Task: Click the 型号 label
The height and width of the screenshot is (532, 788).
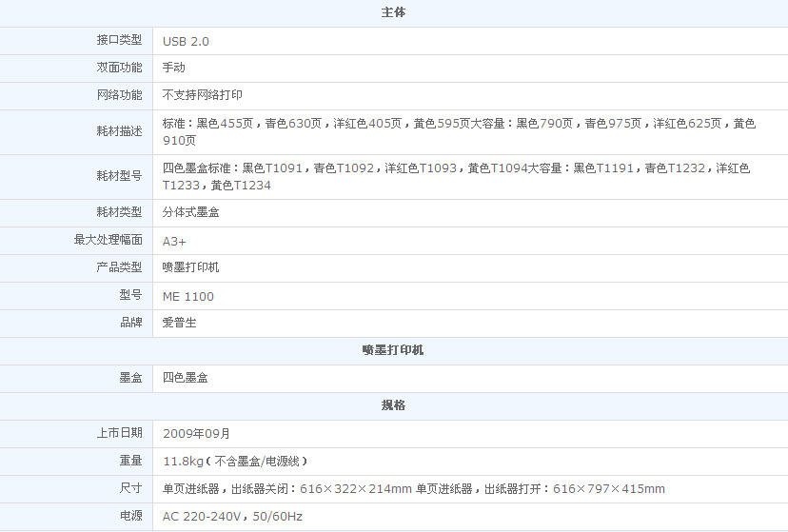Action: (130, 295)
